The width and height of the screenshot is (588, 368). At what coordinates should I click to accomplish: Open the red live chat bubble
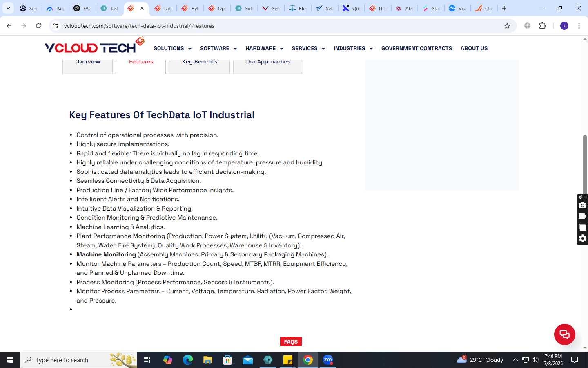pyautogui.click(x=564, y=334)
